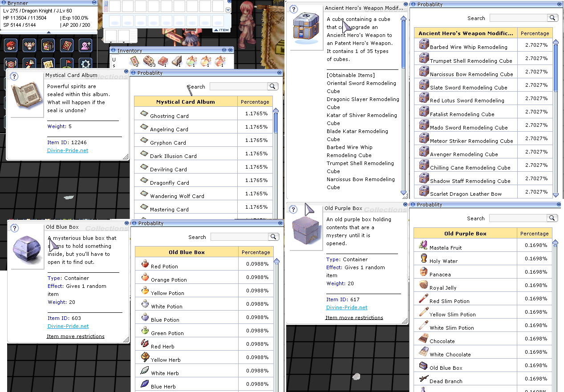Open Divine-Pride.net link for Old Blue Box
This screenshot has width=564, height=392.
pyautogui.click(x=68, y=326)
